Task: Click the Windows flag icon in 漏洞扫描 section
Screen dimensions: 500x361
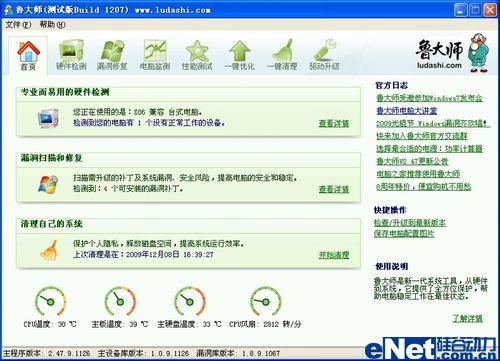Action: (x=48, y=184)
